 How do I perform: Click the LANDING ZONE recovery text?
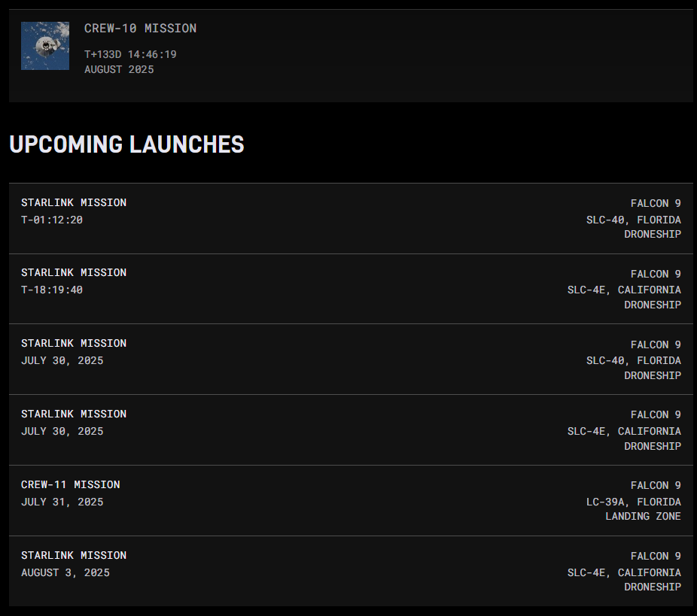click(x=644, y=516)
